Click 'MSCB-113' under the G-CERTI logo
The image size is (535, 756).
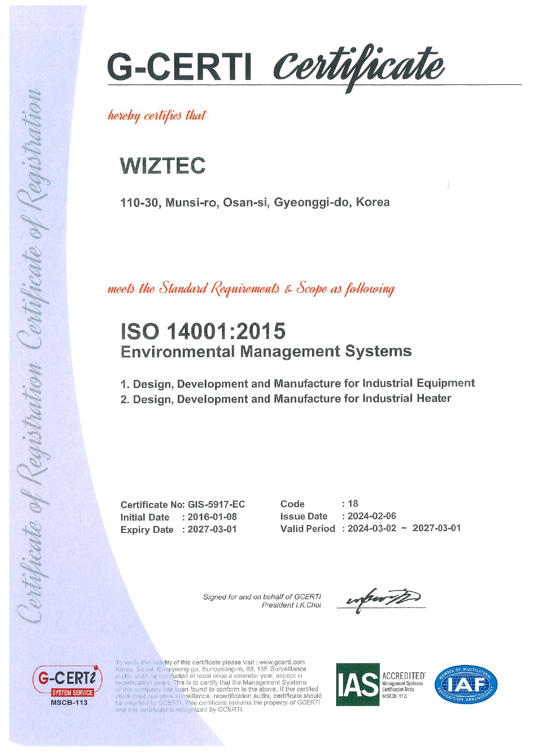pyautogui.click(x=69, y=703)
